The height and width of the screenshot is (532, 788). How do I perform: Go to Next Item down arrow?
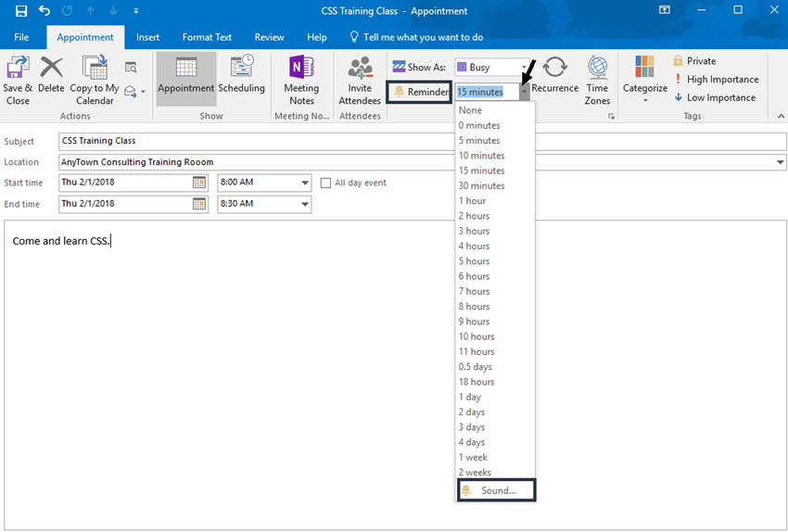pyautogui.click(x=113, y=10)
